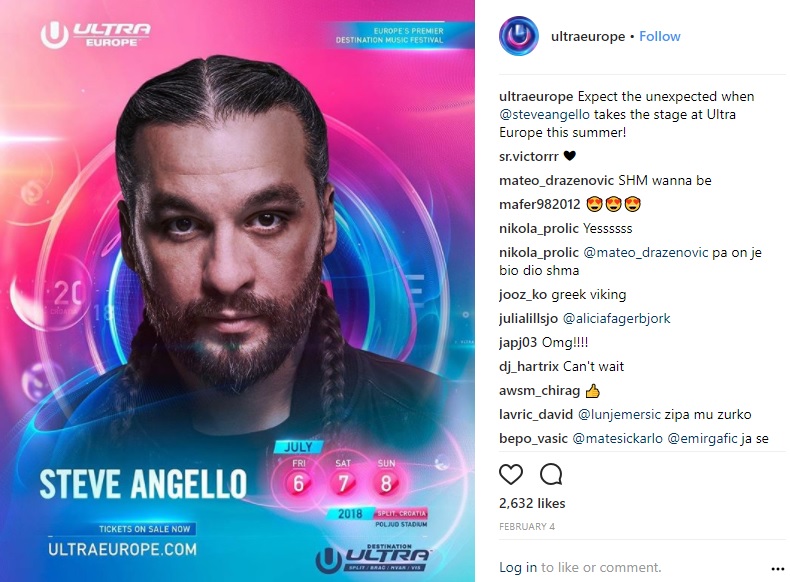Open the ultraeurope username in post header
The width and height of the screenshot is (790, 582).
[x=587, y=36]
